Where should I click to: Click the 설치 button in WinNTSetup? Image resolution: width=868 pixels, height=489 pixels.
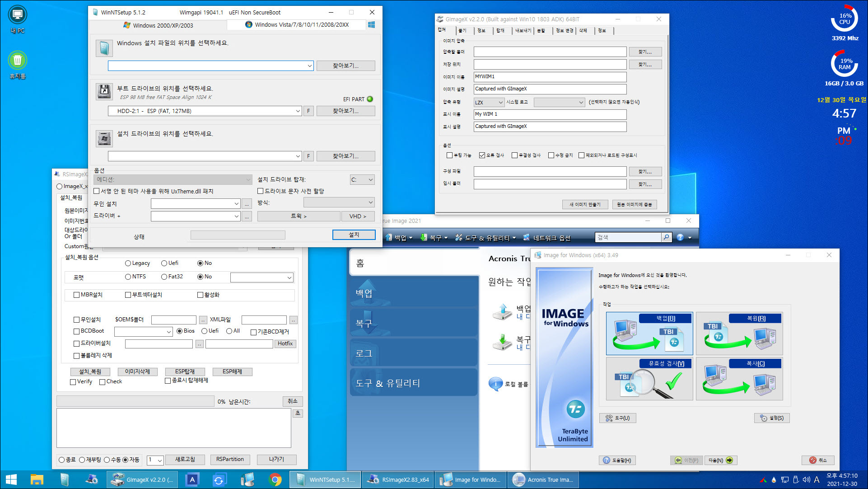tap(354, 235)
